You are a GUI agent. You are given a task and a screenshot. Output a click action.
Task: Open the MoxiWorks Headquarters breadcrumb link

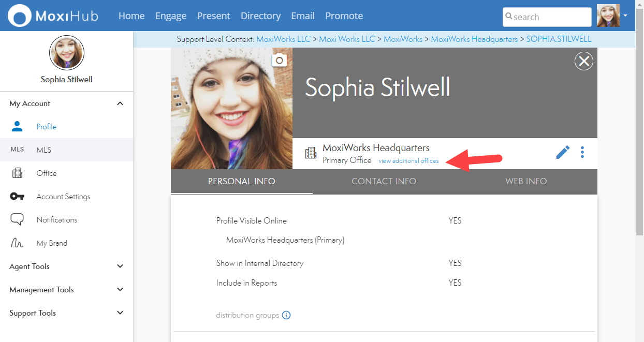[x=474, y=39]
